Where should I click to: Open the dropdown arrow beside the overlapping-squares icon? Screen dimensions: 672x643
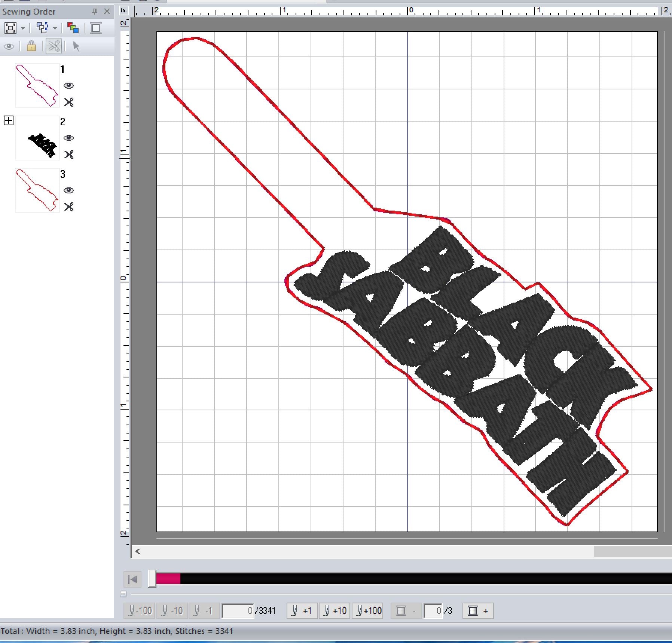point(55,28)
